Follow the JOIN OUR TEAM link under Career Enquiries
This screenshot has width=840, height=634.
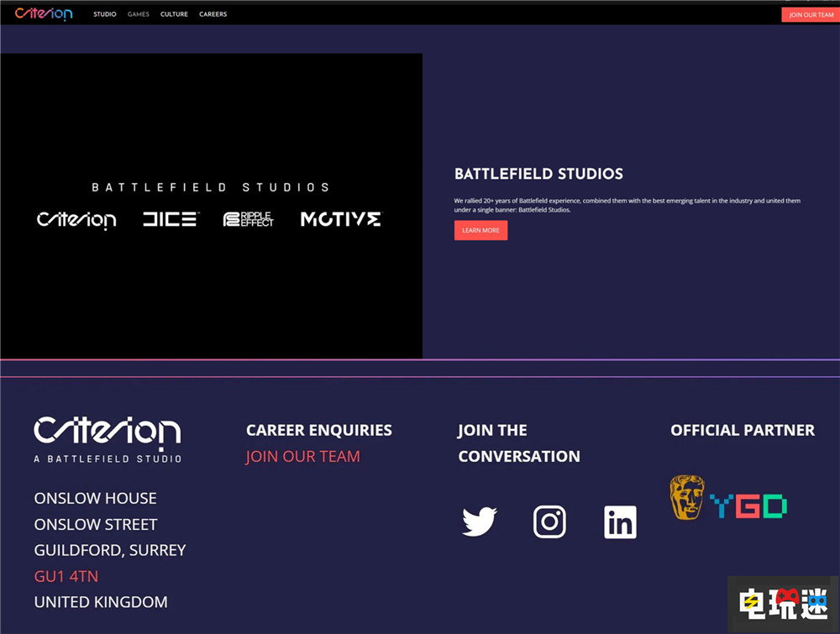pyautogui.click(x=302, y=456)
